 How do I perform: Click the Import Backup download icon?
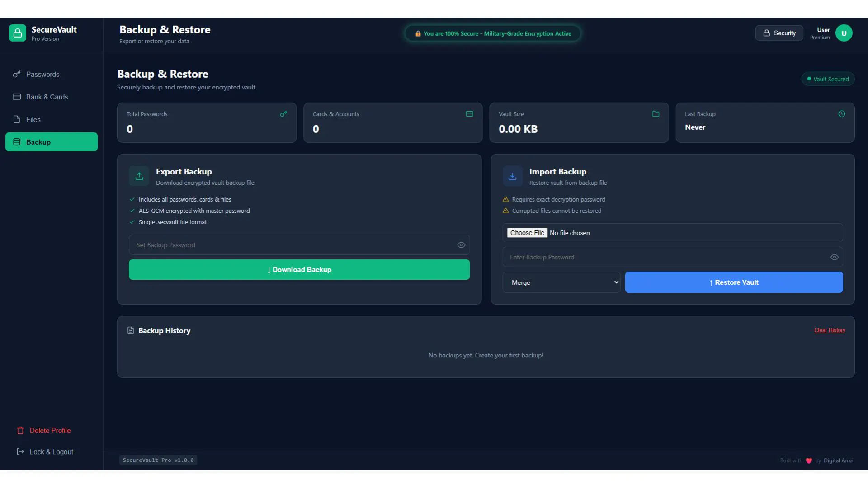(512, 176)
